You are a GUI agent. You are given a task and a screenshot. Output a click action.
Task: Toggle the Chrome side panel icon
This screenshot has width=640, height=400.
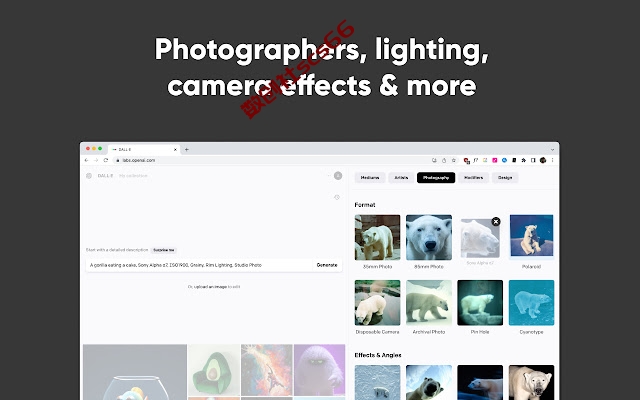(x=533, y=160)
